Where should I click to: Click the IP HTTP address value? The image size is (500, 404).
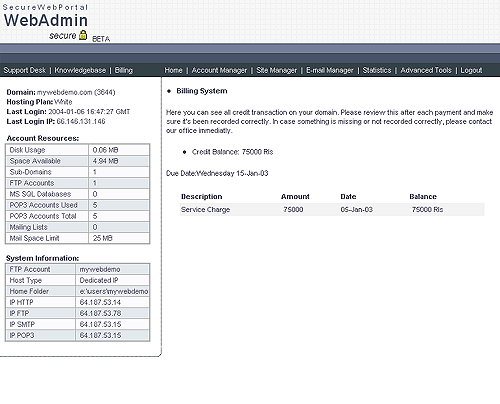click(100, 302)
